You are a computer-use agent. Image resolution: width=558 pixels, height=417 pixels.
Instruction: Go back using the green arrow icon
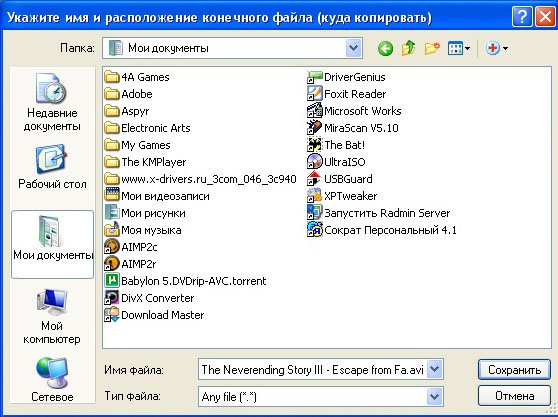pos(385,48)
